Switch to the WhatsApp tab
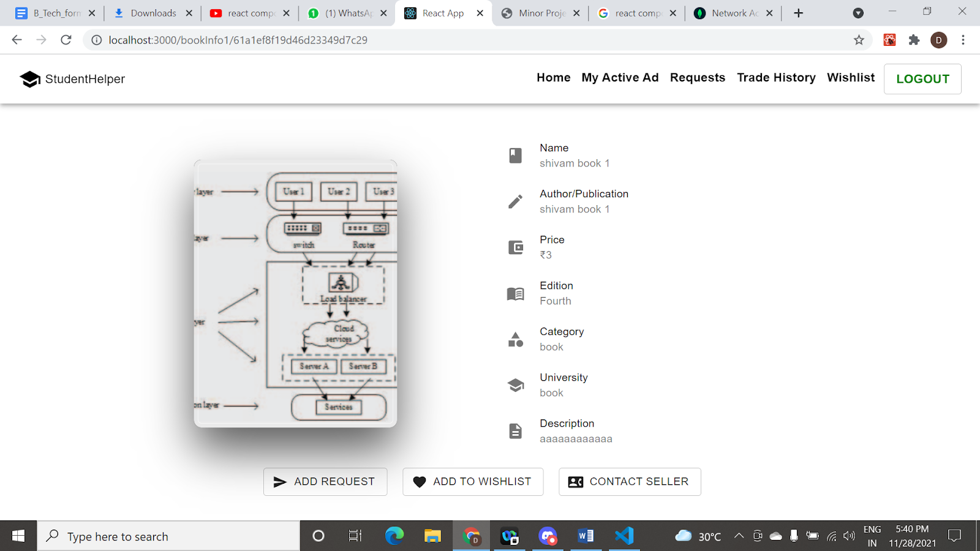Viewport: 980px width, 551px height. click(x=347, y=13)
